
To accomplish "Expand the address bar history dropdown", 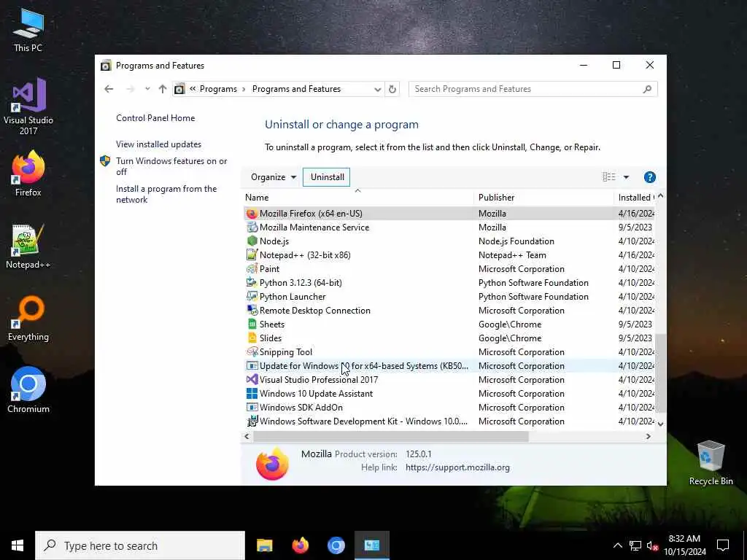I will point(377,89).
